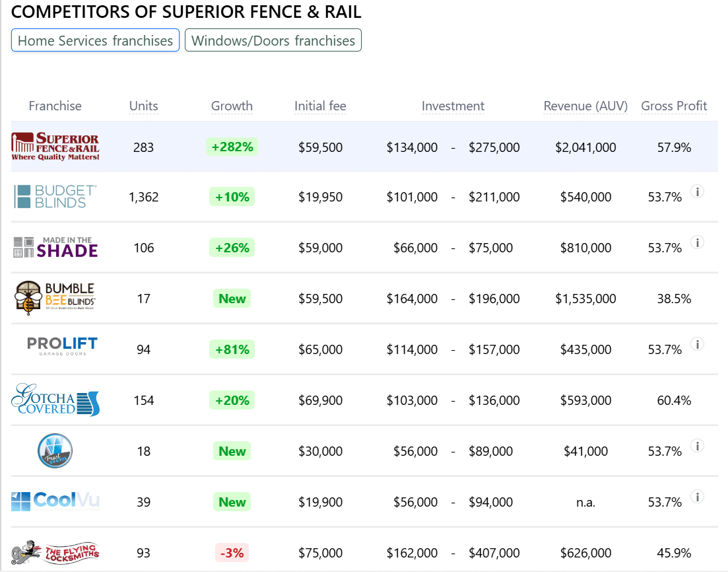This screenshot has height=572, width=728.
Task: Click the 38.5% gross profit value
Action: click(x=674, y=299)
